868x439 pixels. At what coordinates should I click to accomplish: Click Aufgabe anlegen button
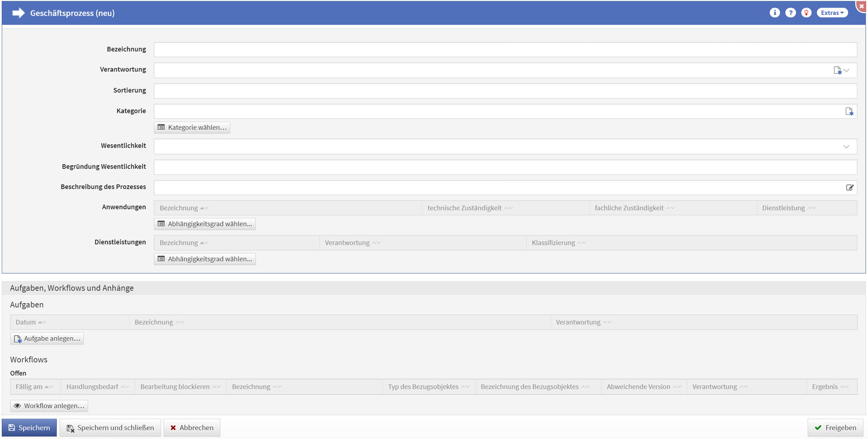point(47,339)
